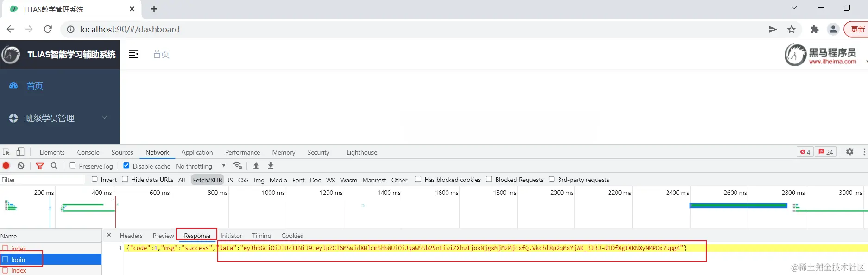Open DevTools Application tab
This screenshot has height=275, width=868.
click(197, 152)
